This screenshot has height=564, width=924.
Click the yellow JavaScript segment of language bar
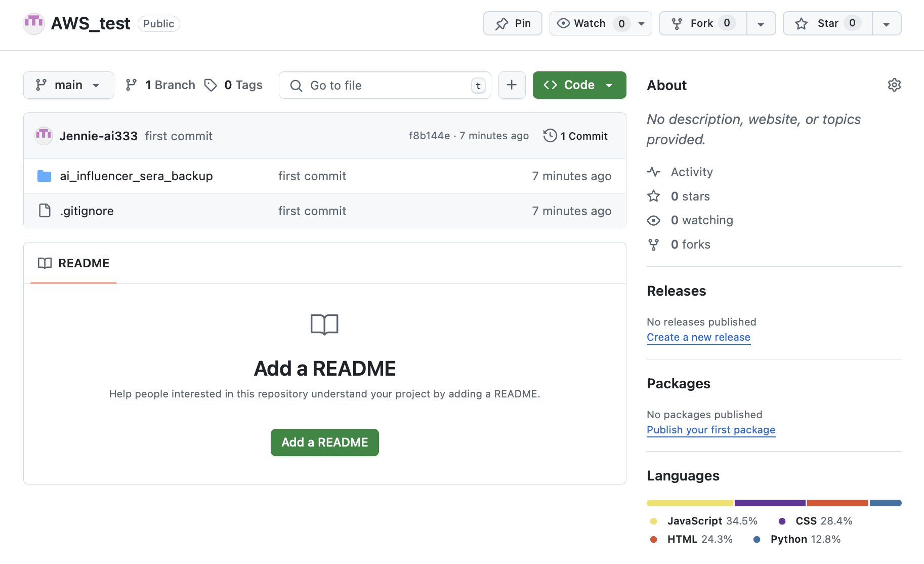click(x=690, y=503)
